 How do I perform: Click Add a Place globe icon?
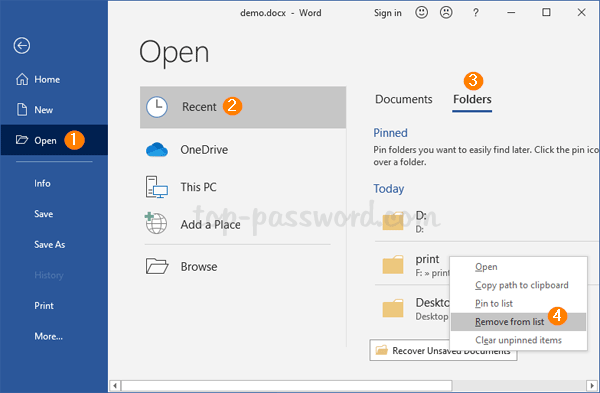pos(156,223)
